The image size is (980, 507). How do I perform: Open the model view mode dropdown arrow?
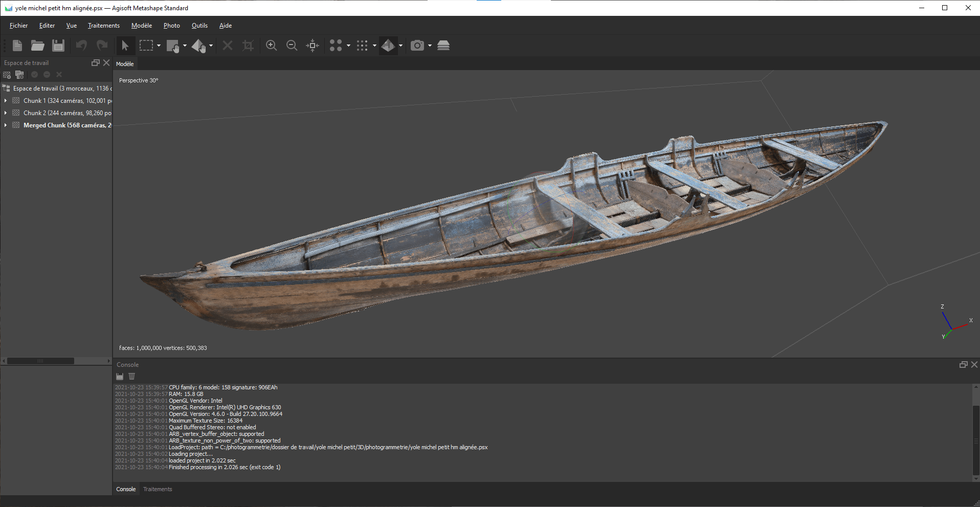(400, 46)
